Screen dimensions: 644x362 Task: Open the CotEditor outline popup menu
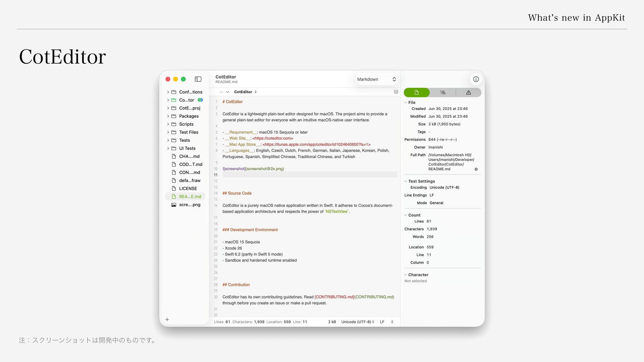246,92
